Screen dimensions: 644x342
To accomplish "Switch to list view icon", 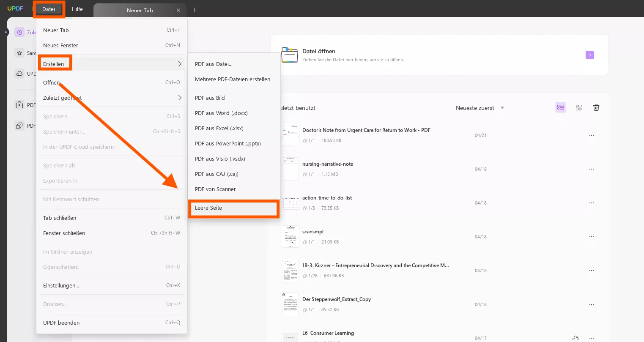I will [561, 107].
